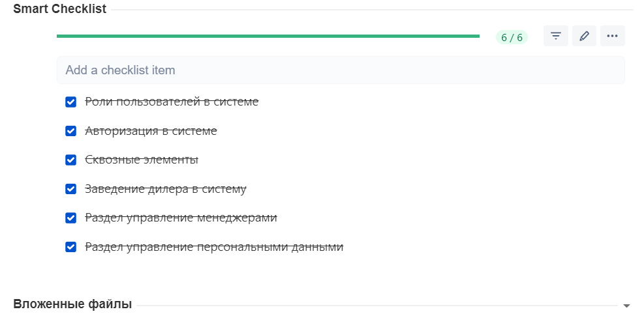Open the three-dots more options menu
This screenshot has width=644, height=316.
click(x=613, y=36)
